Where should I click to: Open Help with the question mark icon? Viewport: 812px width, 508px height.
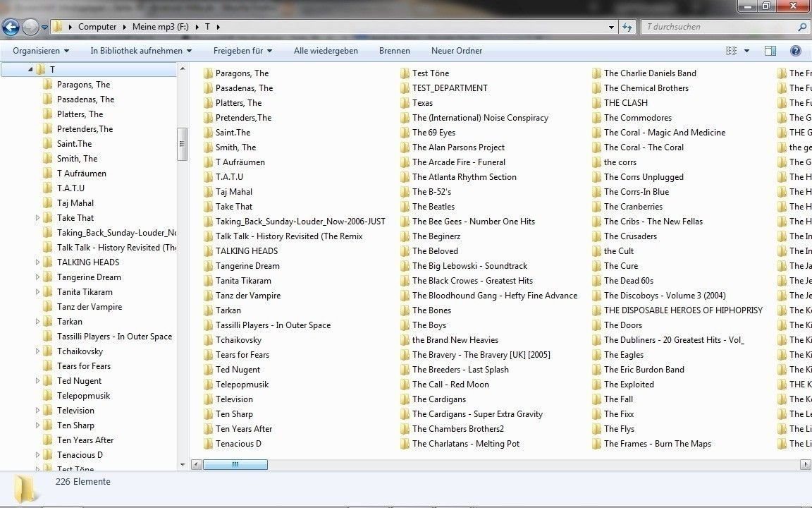pos(796,51)
